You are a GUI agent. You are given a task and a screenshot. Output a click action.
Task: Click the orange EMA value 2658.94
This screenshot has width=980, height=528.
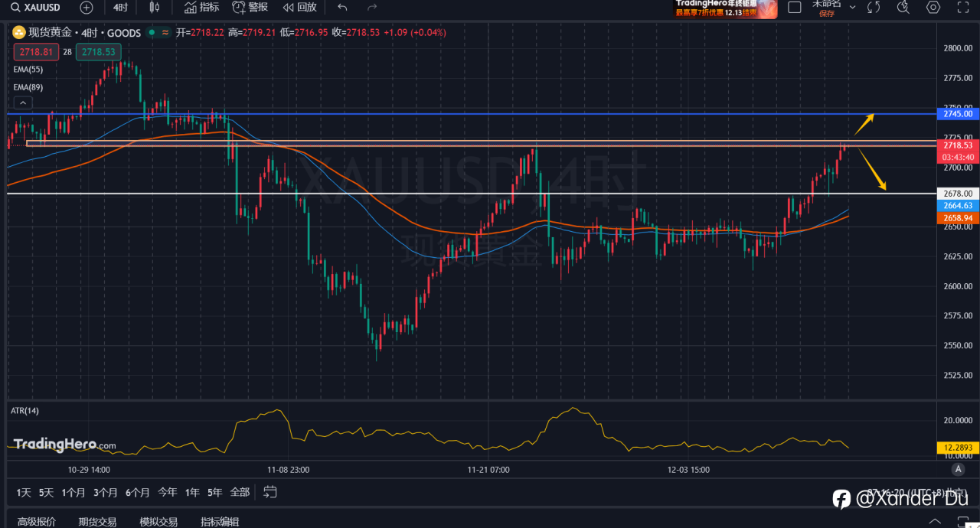click(958, 218)
